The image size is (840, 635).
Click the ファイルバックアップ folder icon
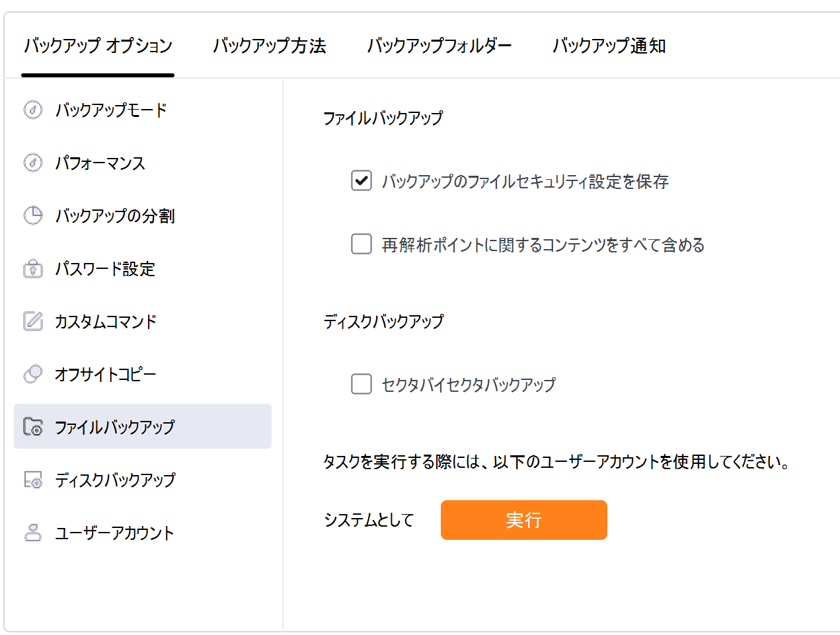(x=33, y=427)
